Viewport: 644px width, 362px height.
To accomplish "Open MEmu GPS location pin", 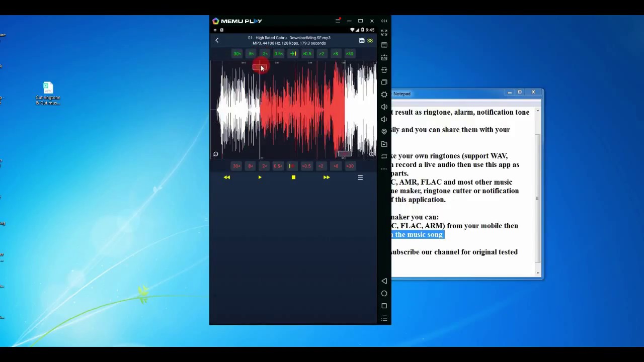I will point(384,132).
